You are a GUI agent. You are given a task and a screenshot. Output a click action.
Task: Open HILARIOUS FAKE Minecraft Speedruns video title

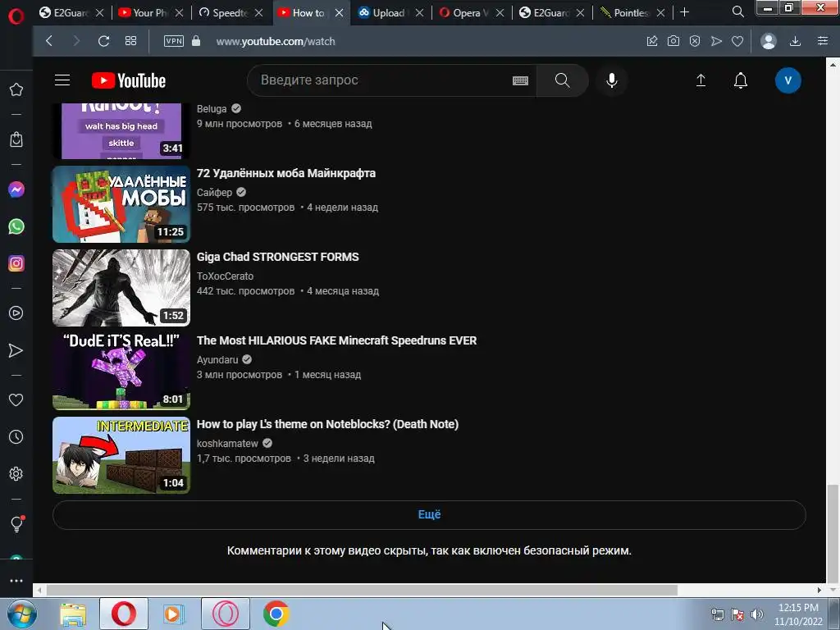click(336, 340)
